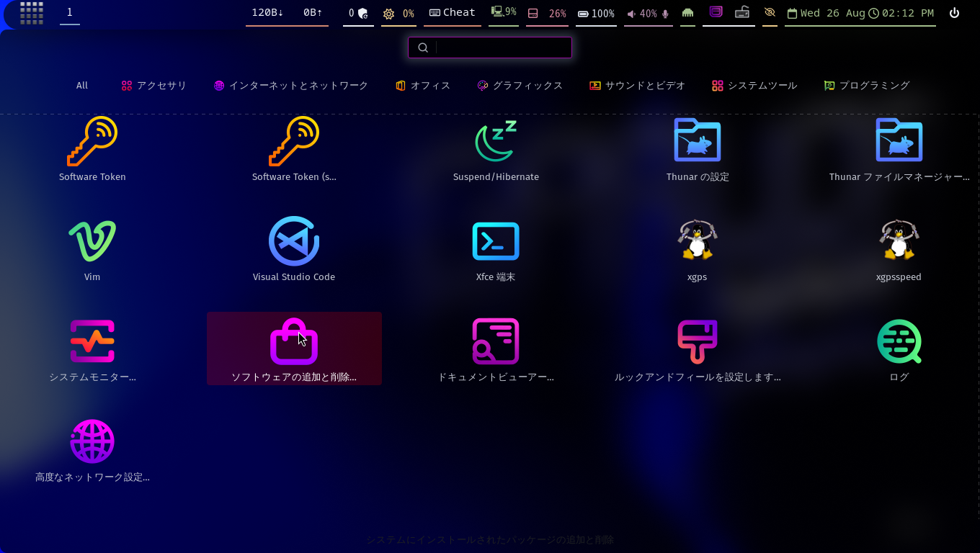The height and width of the screenshot is (553, 980).
Task: Click the disk 26% usage indicator
Action: point(547,14)
